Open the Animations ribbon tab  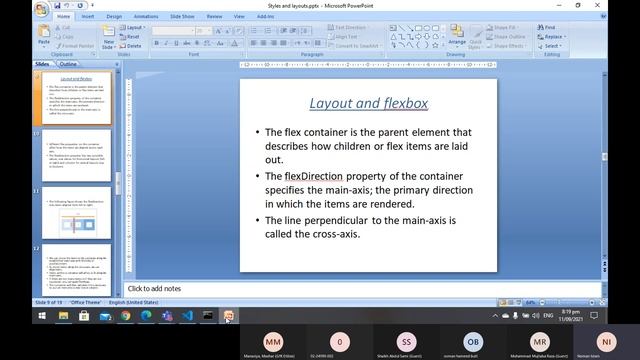point(146,16)
